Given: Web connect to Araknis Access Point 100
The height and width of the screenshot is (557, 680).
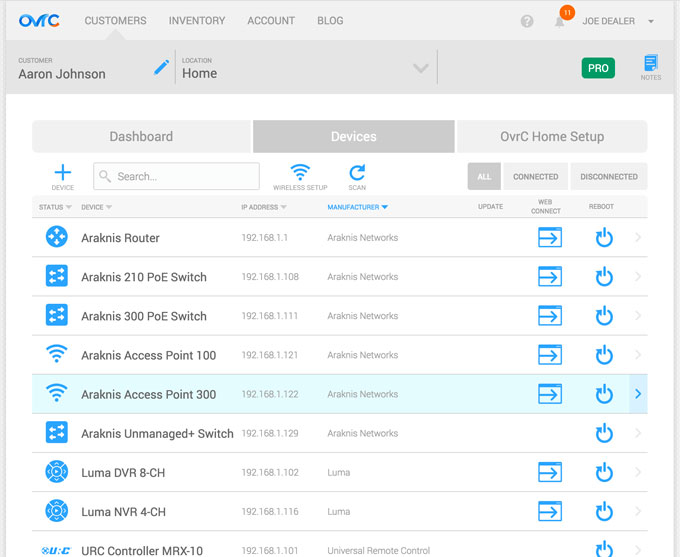Looking at the screenshot, I should (550, 354).
